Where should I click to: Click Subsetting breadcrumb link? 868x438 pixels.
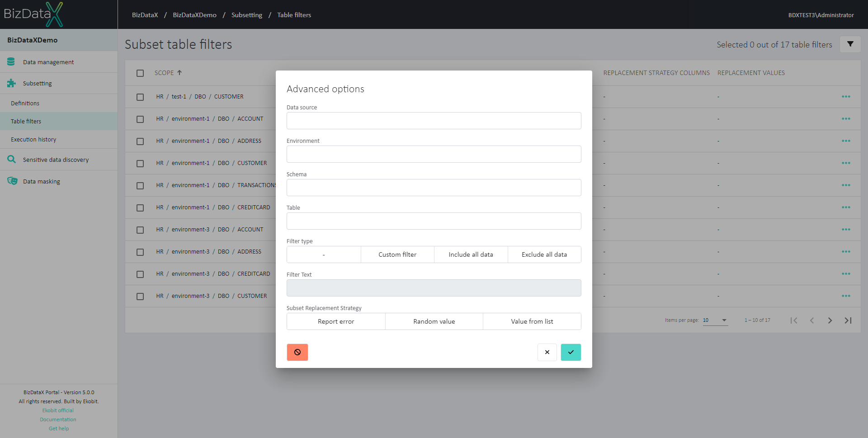[x=247, y=15]
